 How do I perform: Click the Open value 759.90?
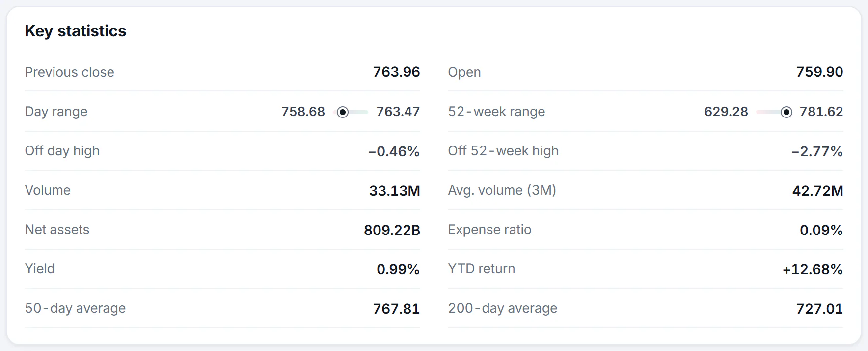(x=820, y=72)
